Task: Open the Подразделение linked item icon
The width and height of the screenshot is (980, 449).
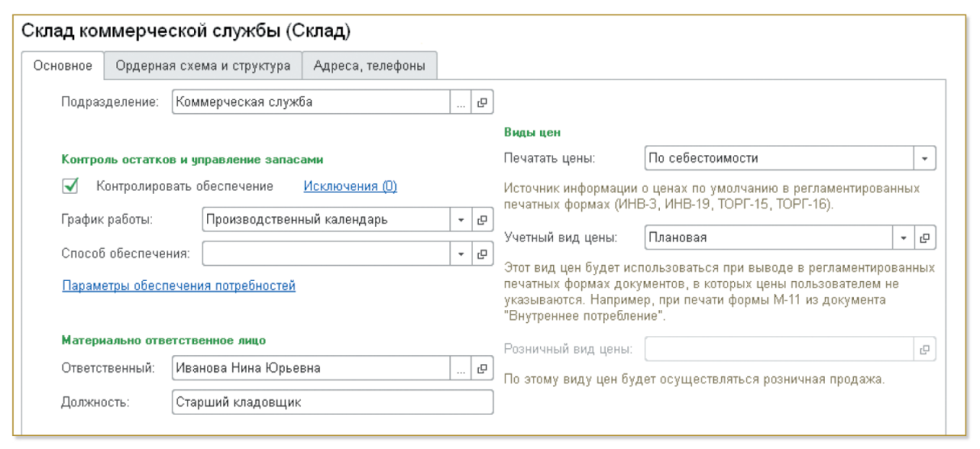Action: [482, 103]
